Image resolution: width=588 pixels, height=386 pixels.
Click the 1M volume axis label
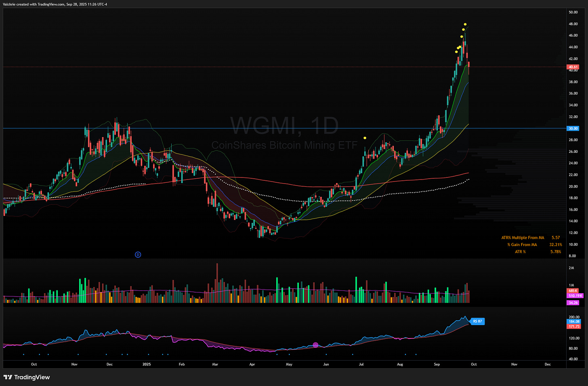[571, 285]
